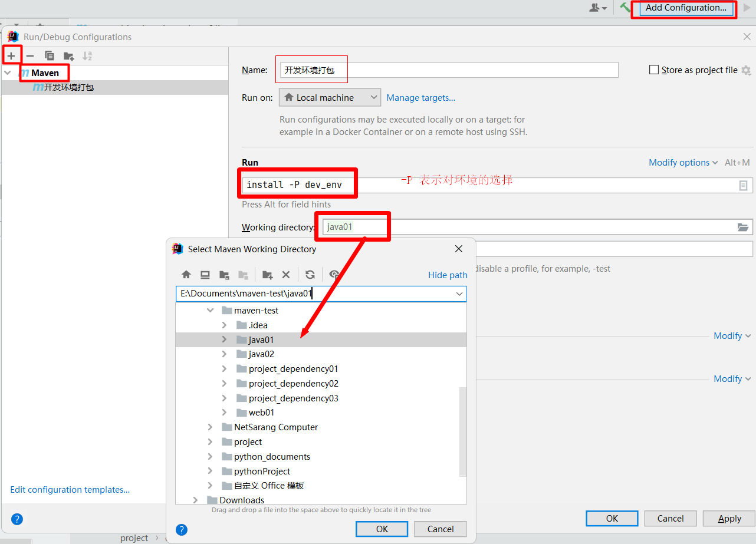Expand the pythonProject folder
Viewport: 756px width, 544px height.
210,472
